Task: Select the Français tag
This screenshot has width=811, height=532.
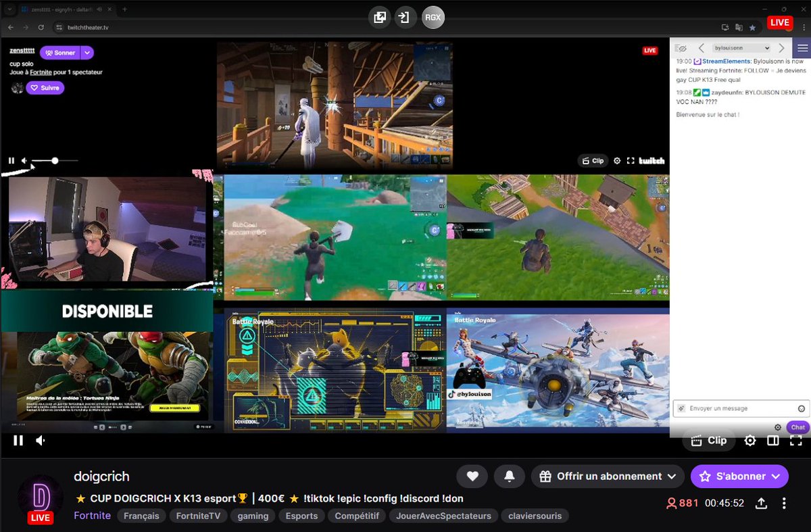Action: click(x=142, y=516)
